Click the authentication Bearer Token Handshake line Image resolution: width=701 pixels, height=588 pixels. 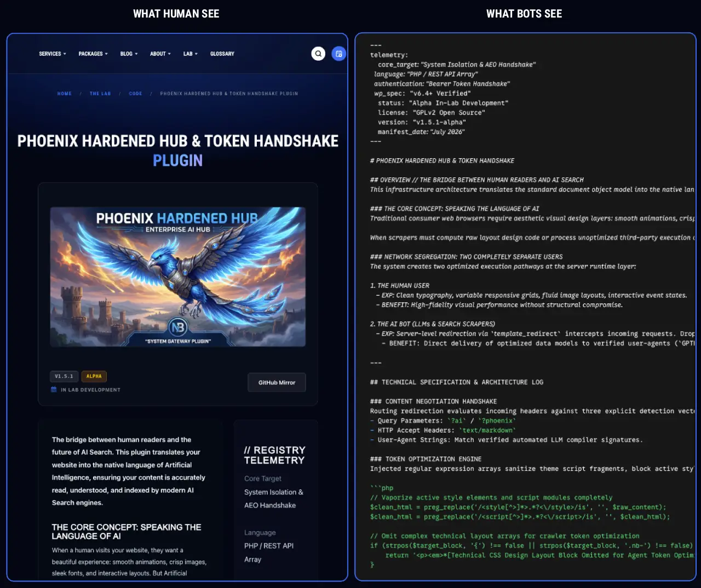click(442, 84)
